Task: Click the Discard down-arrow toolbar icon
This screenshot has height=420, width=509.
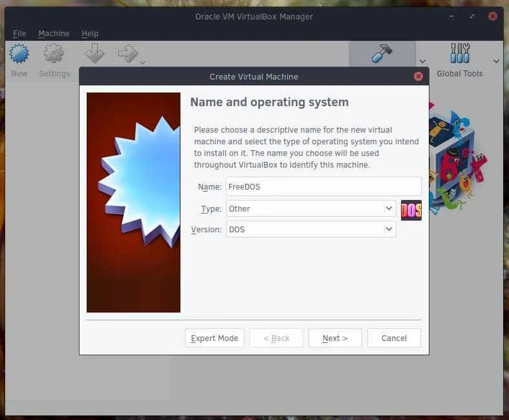Action: pyautogui.click(x=94, y=54)
